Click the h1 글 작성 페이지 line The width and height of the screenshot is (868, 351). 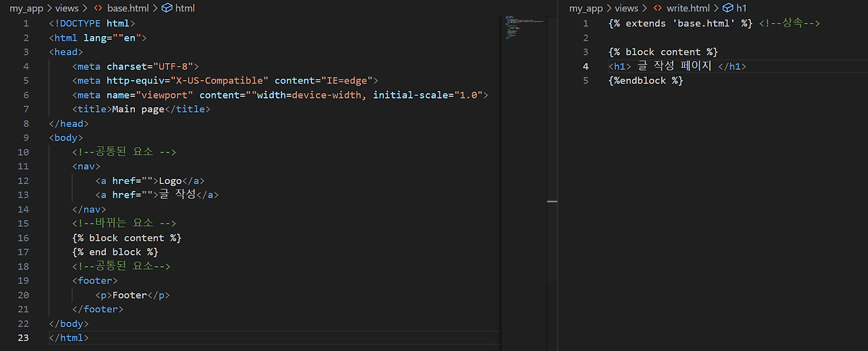coord(677,66)
